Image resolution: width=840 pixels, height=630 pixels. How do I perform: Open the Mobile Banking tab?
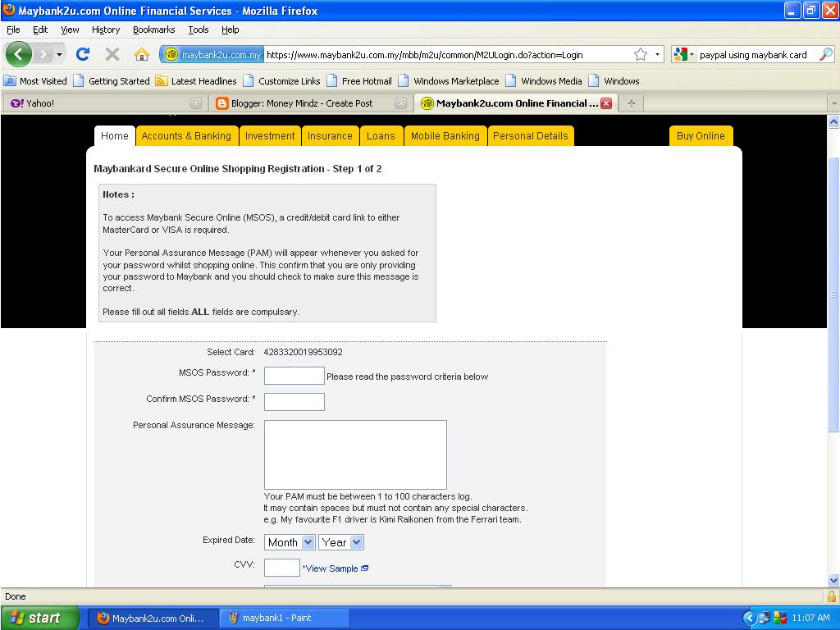click(445, 136)
